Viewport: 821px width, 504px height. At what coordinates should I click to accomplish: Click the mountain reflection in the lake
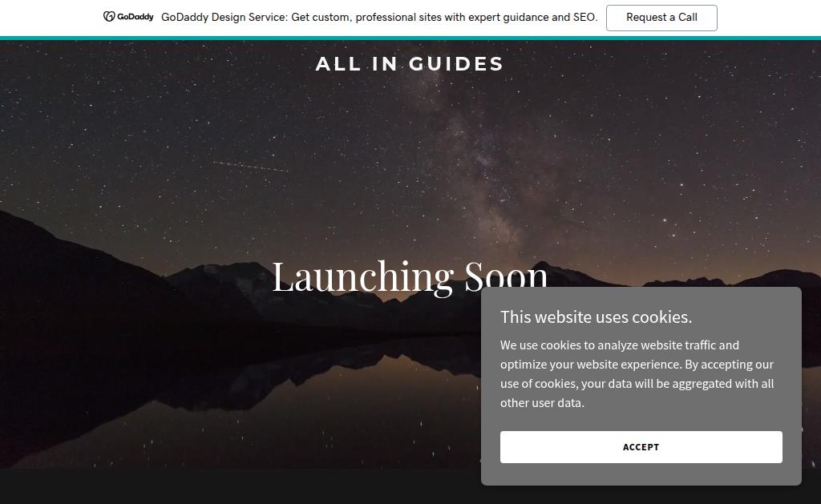point(314,377)
